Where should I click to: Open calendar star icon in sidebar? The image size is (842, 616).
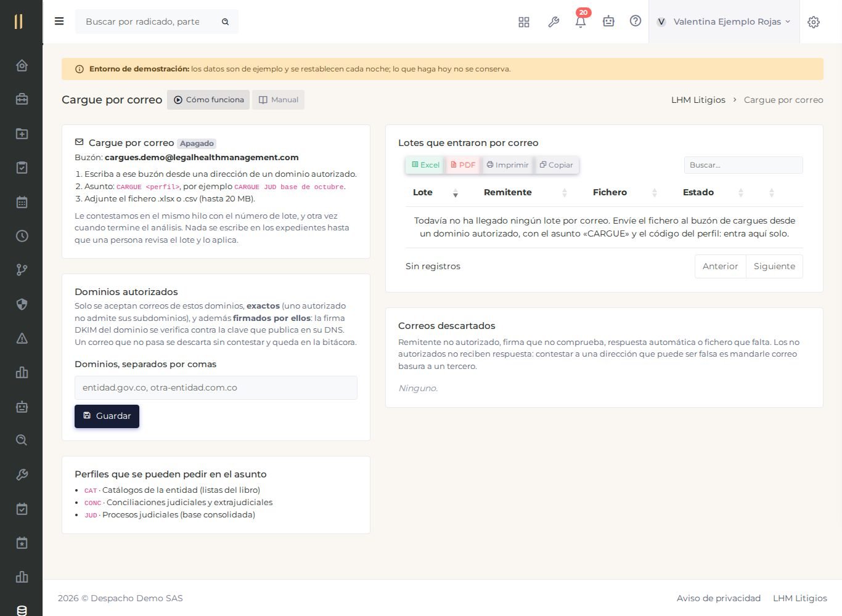tap(22, 543)
